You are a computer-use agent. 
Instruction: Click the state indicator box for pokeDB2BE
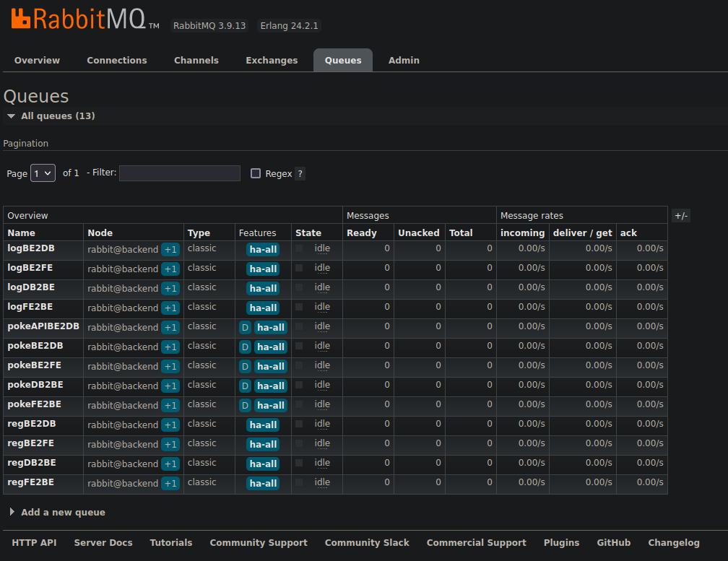pos(299,385)
